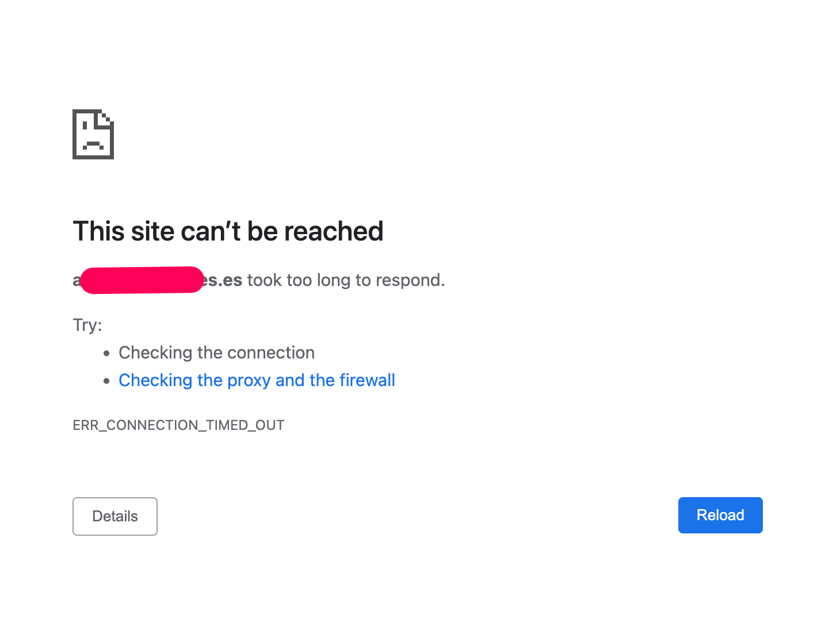Image resolution: width=840 pixels, height=618 pixels.
Task: Click the word 'firewall' in the blue link
Action: coord(367,380)
